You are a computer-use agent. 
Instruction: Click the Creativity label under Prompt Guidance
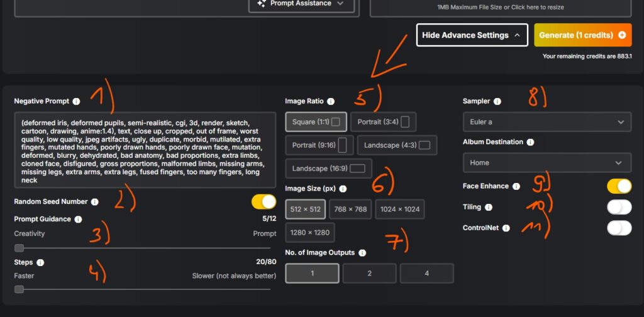point(29,233)
